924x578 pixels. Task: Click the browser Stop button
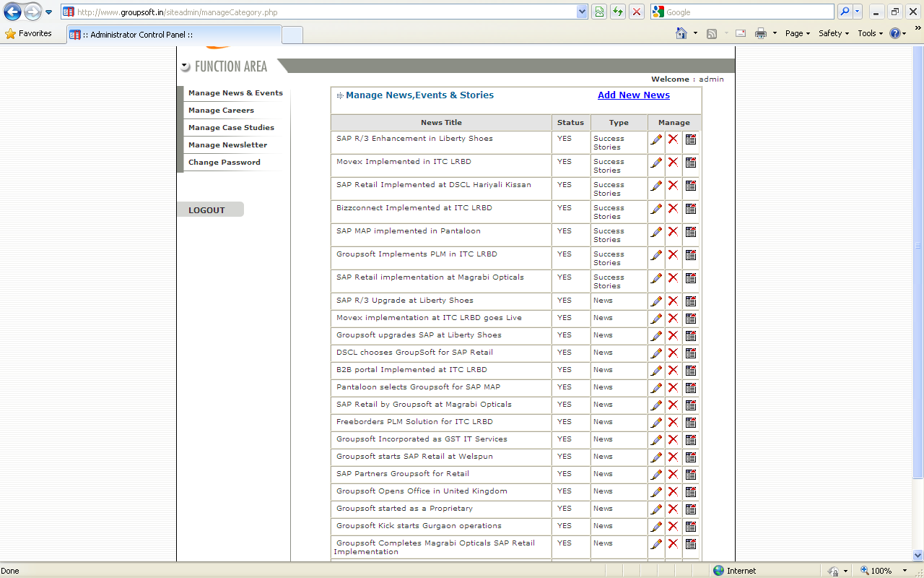tap(637, 12)
